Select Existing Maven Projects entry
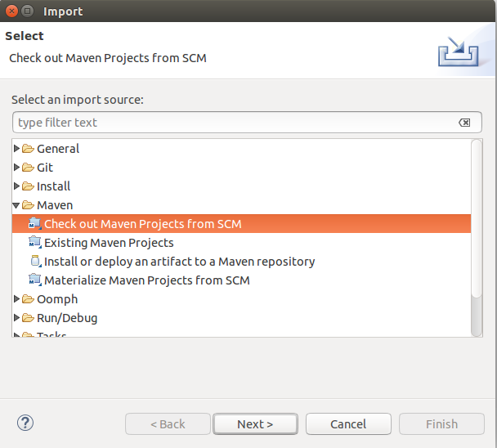Image resolution: width=497 pixels, height=448 pixels. [x=109, y=243]
